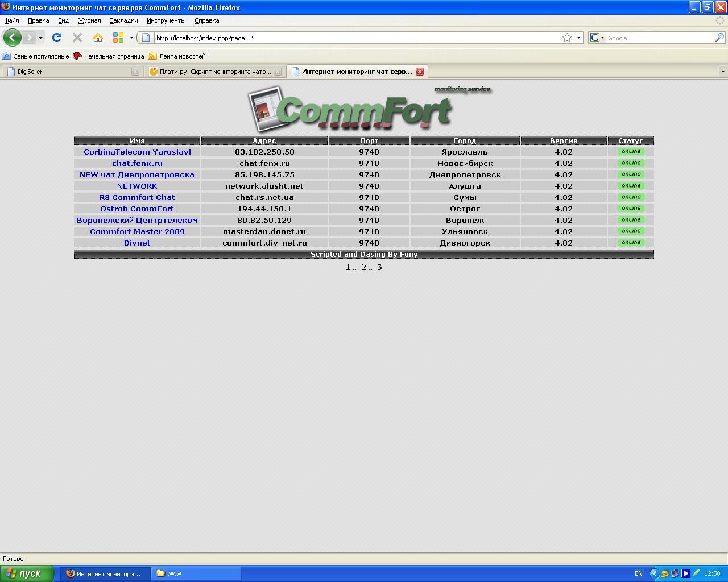The width and height of the screenshot is (728, 582).
Task: Open Воронежский Центртелеком link
Action: point(137,220)
